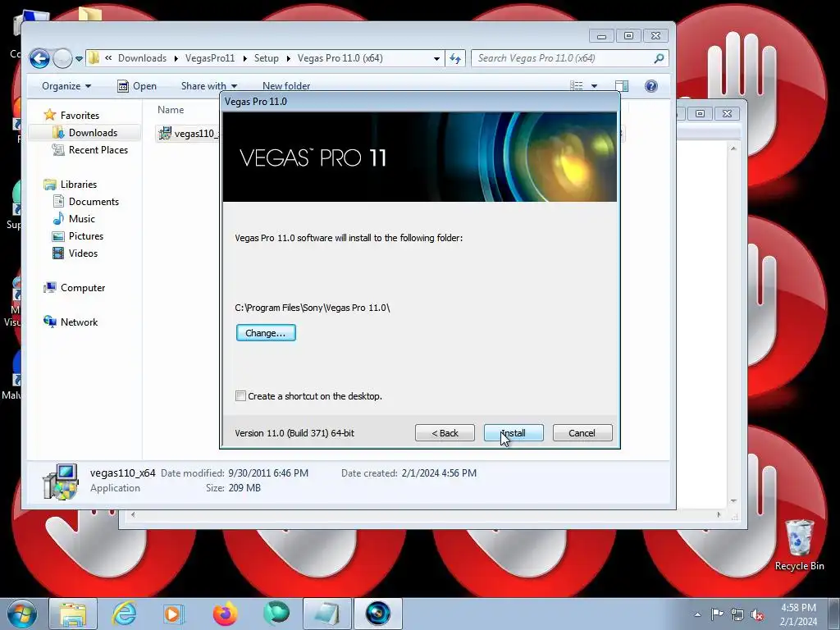Click the Windows Start button
The height and width of the screenshot is (630, 840).
point(22,614)
